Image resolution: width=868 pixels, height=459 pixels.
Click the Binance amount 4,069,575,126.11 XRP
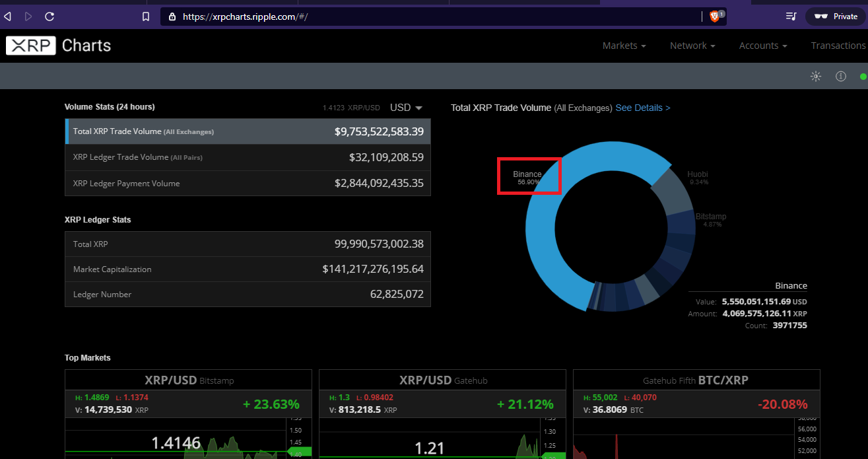tap(764, 313)
